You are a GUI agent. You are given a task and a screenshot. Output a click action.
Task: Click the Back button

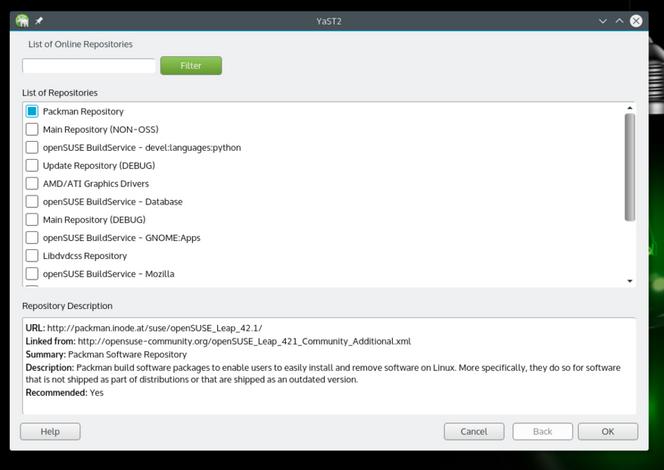point(542,431)
